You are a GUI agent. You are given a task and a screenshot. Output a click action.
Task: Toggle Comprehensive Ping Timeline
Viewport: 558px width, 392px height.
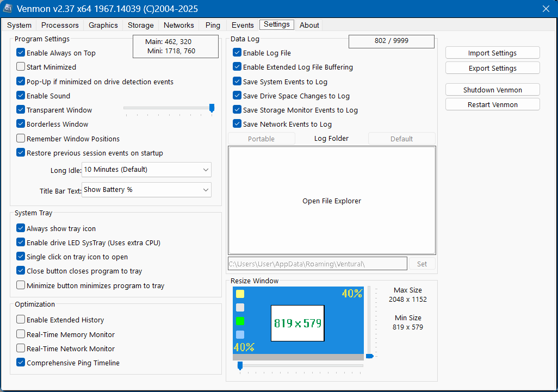[21, 363]
